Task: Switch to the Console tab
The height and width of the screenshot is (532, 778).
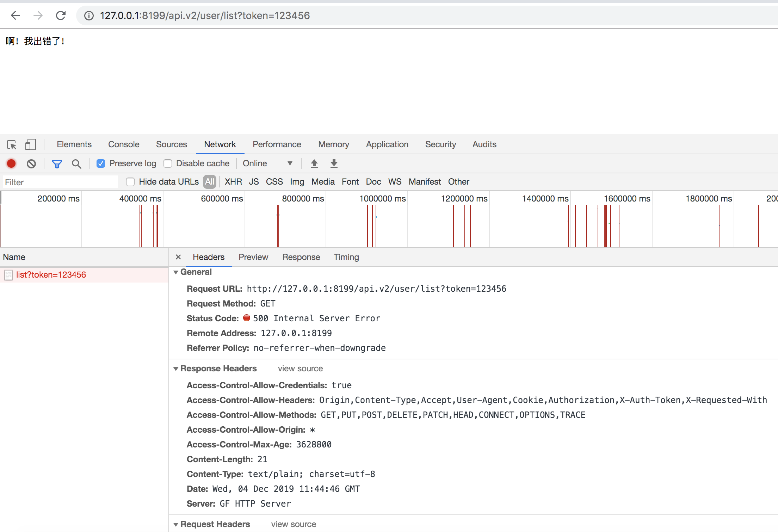Action: (124, 144)
